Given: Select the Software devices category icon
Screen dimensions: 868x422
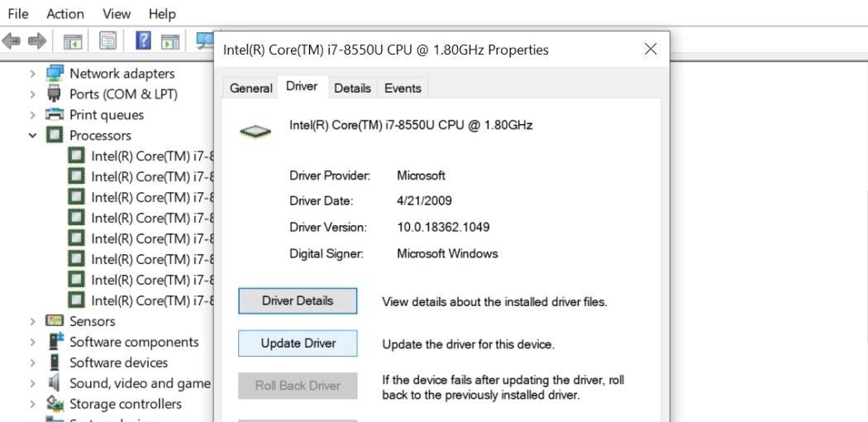Looking at the screenshot, I should click(55, 362).
